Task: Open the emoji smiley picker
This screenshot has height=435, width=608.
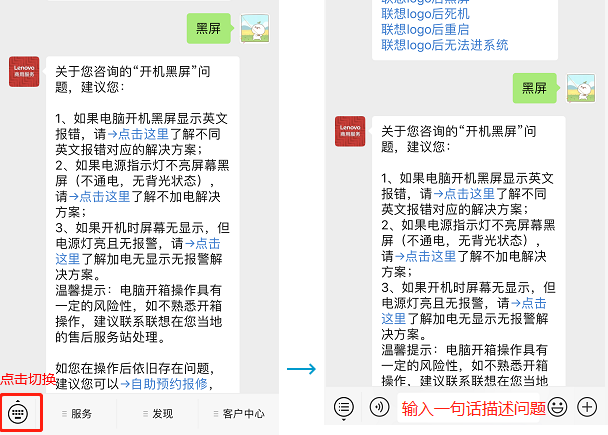Action: click(557, 407)
